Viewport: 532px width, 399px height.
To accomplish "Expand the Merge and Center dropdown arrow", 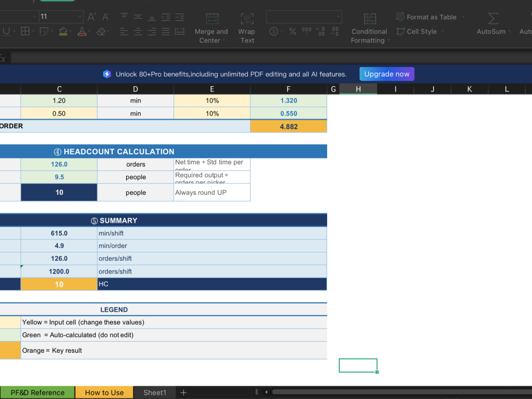I will pyautogui.click(x=224, y=40).
